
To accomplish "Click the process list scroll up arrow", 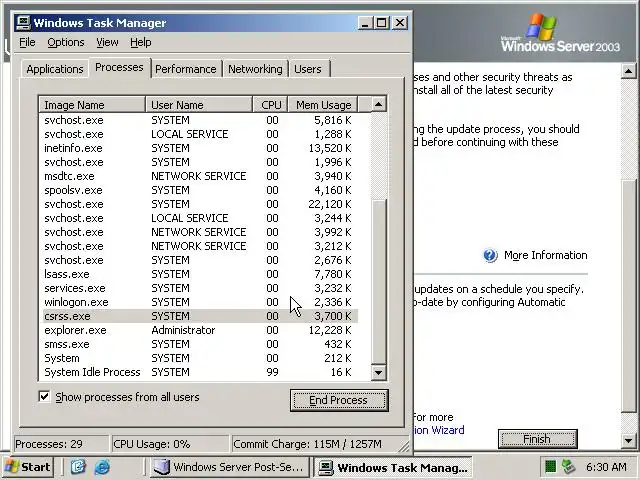I will 378,104.
